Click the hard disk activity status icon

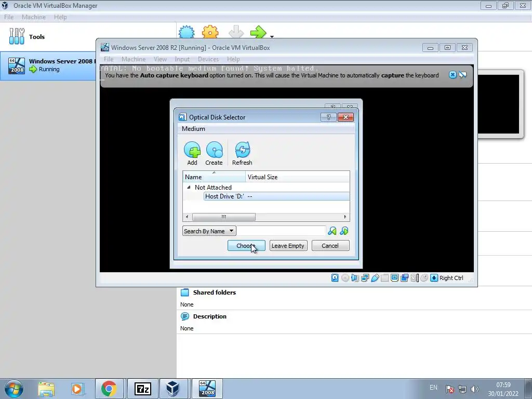(x=335, y=278)
